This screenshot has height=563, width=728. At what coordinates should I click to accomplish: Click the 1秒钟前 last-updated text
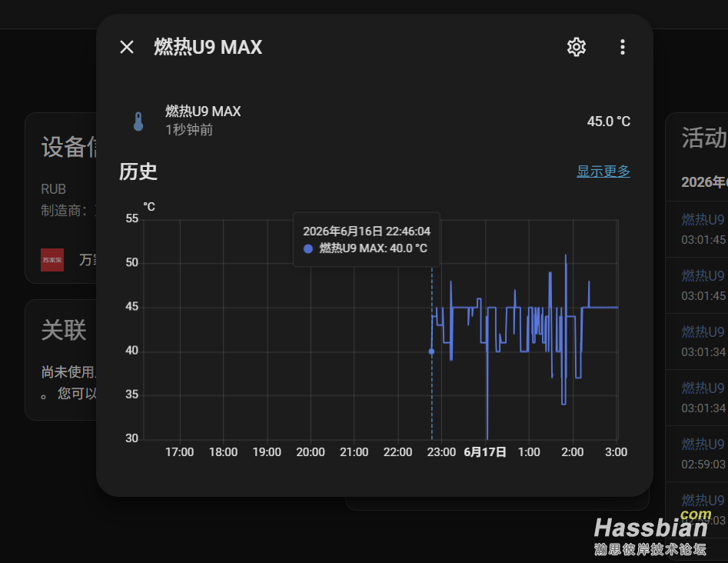click(189, 130)
